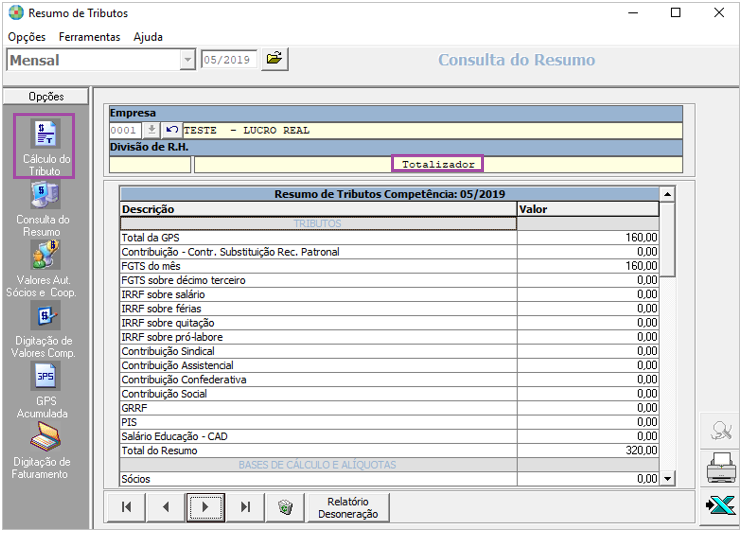The image size is (744, 535).
Task: Open Digitação de Faturamento option
Action: 43,451
